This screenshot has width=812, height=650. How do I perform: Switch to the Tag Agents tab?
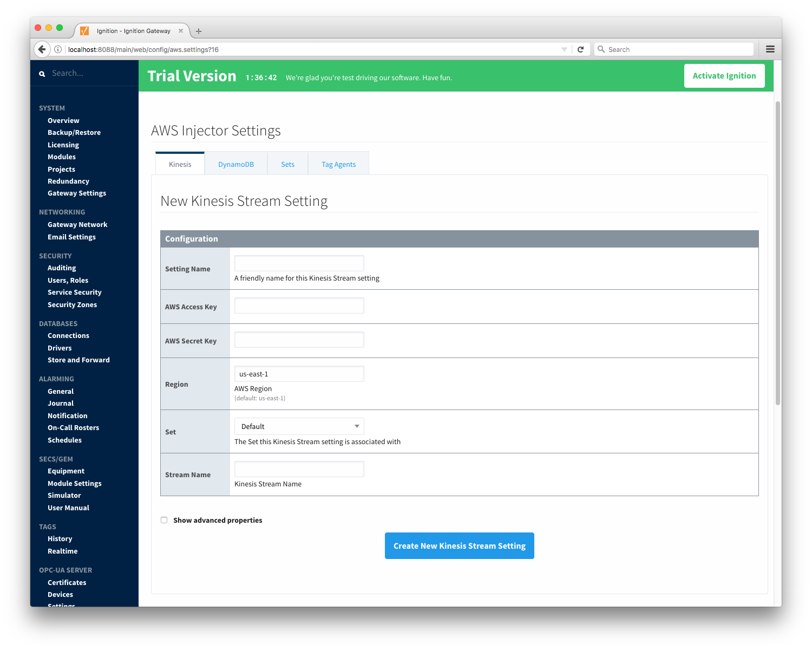338,164
